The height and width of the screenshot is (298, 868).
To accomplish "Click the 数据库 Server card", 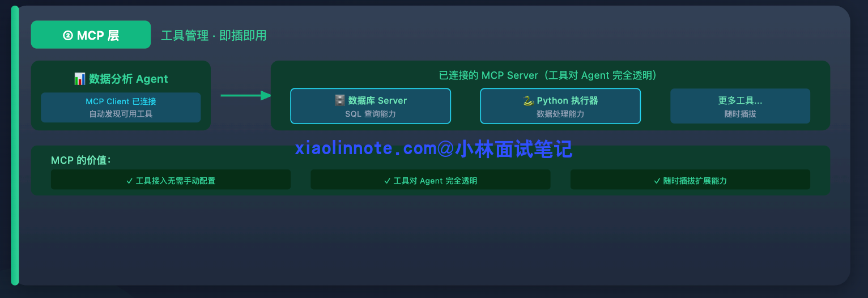I will [371, 106].
